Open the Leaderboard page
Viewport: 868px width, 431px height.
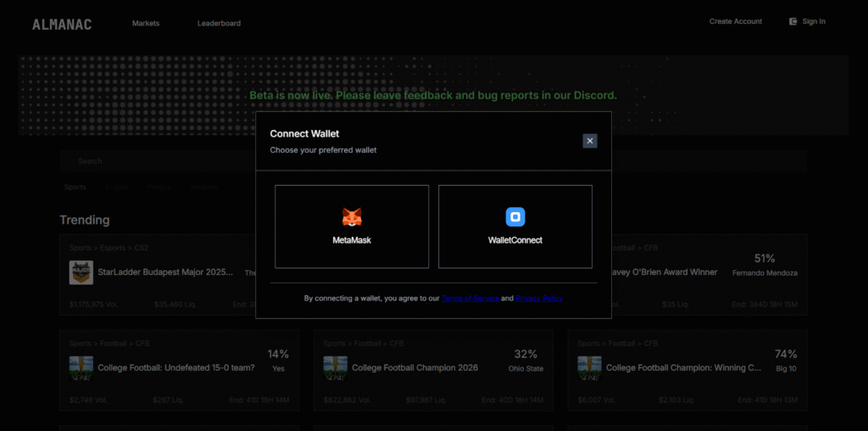click(219, 24)
